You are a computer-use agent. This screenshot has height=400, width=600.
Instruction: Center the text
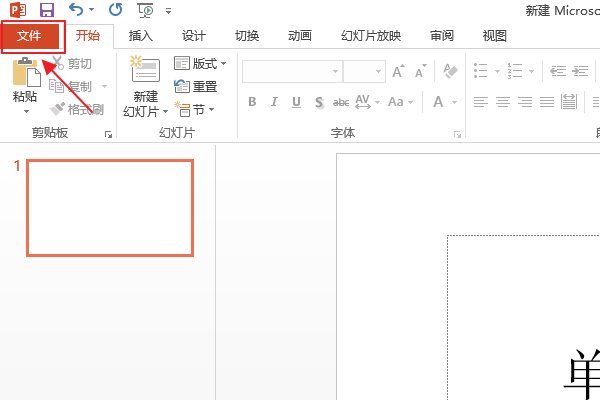pyautogui.click(x=503, y=102)
